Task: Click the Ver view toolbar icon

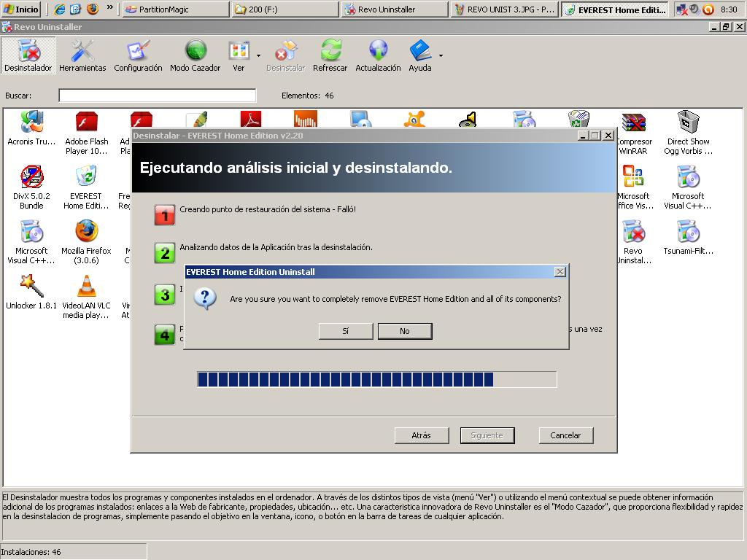Action: [239, 55]
